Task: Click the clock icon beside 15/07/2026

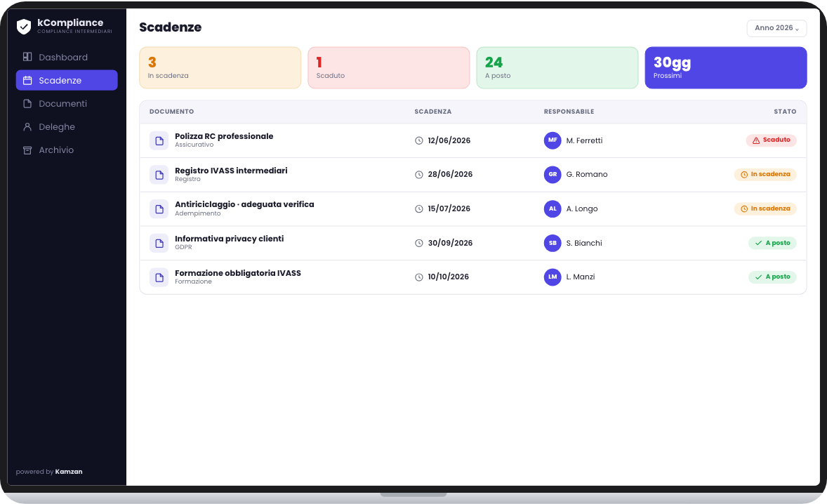Action: pyautogui.click(x=419, y=208)
